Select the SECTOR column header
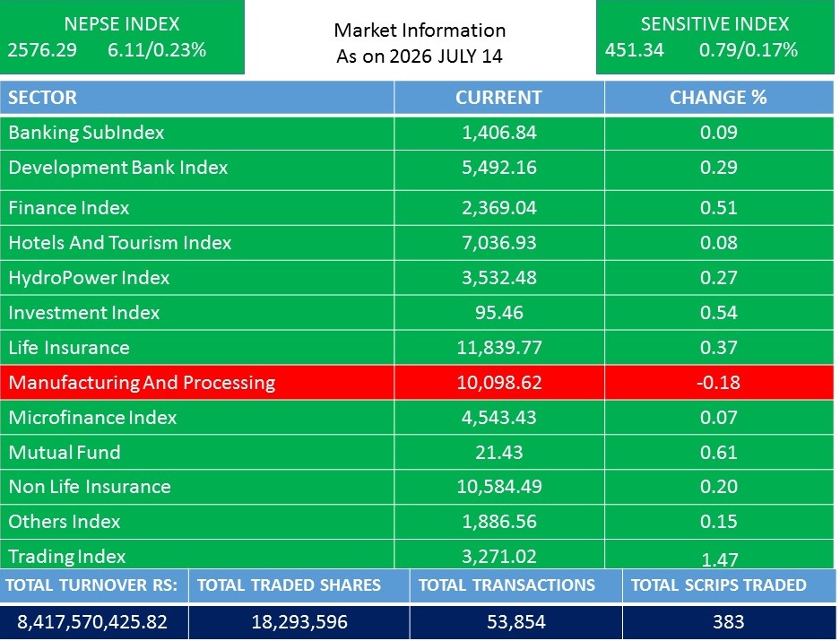The image size is (840, 641). [x=196, y=98]
